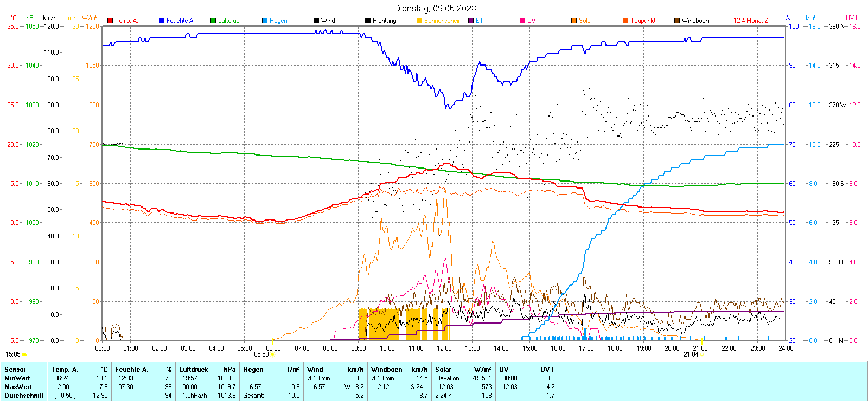Click the yellow Sonnenschein legend square
Viewport: 868px width, 401px height.
(x=419, y=21)
